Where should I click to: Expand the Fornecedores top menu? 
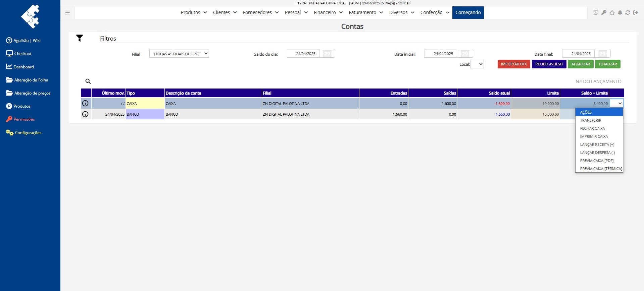pyautogui.click(x=261, y=12)
